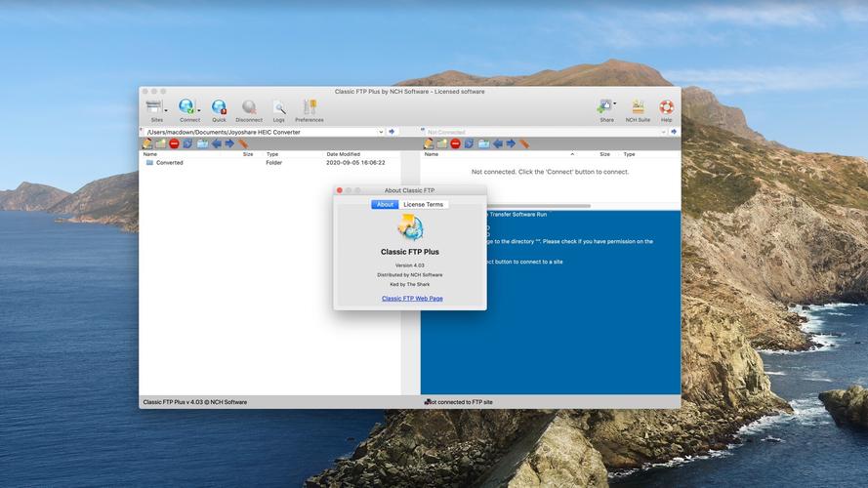
Task: Click Not connected to FTP site status
Action: (x=458, y=402)
